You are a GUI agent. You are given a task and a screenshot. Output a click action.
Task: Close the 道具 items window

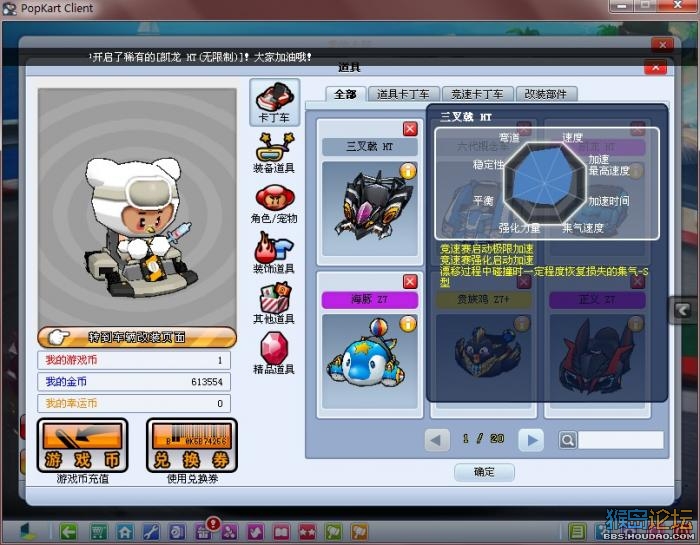pyautogui.click(x=655, y=67)
